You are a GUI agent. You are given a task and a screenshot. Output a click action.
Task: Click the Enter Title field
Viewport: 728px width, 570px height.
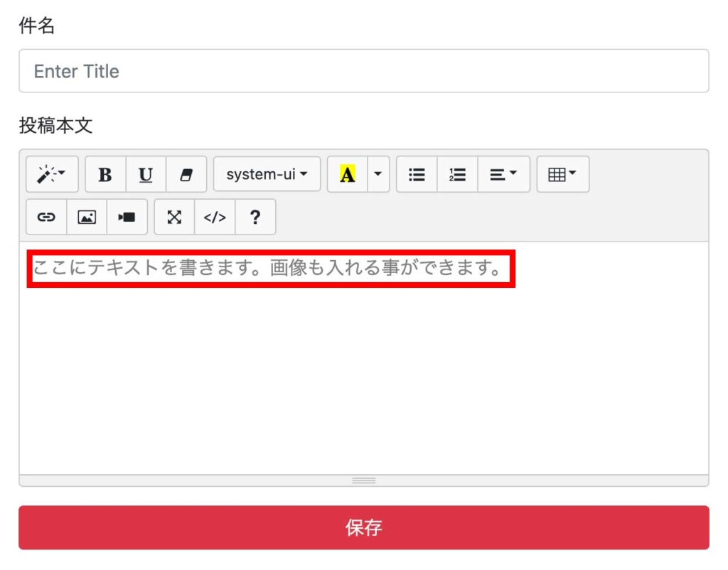pos(364,71)
